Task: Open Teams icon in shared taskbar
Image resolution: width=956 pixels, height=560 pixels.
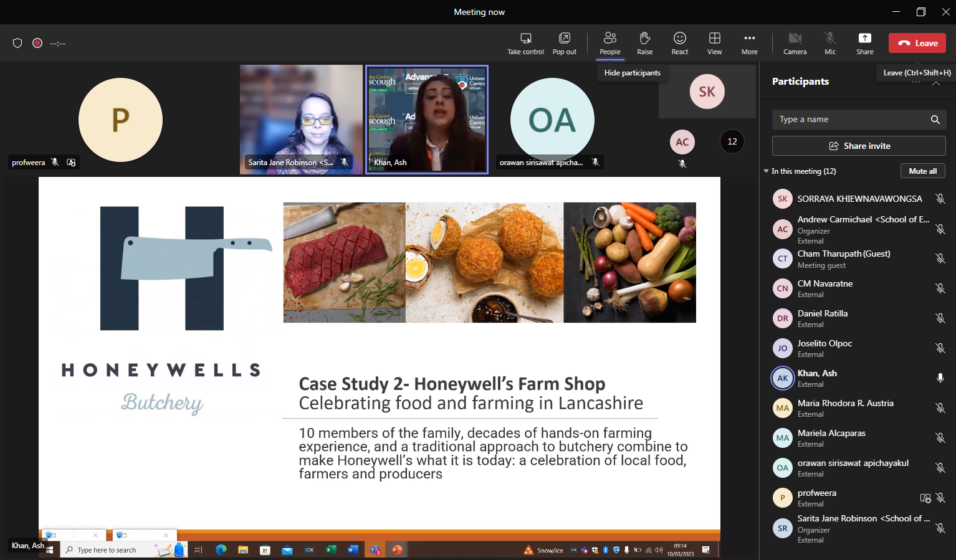Action: tap(375, 550)
